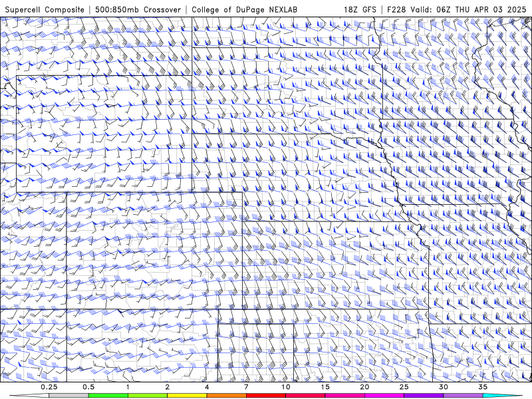This screenshot has height=399, width=532.
Task: Select the yellow-green 1–2 colorbar segment
Action: [148, 396]
